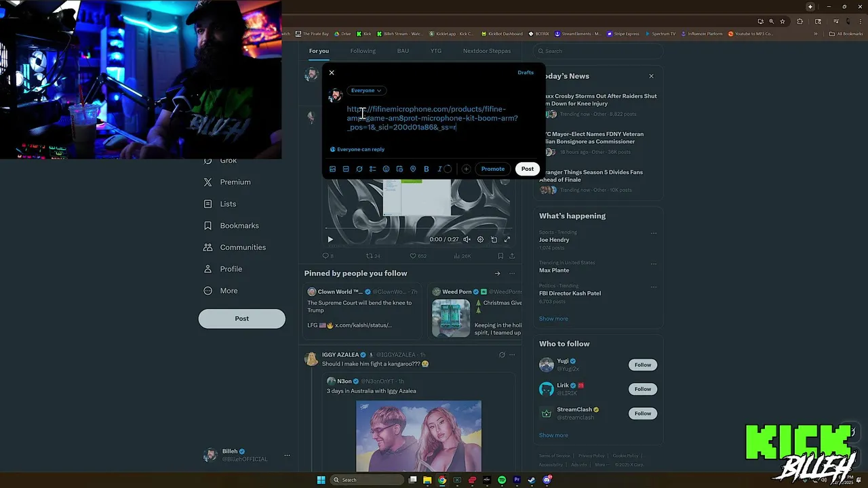Screen dimensions: 868x488
Task: Open the BAU tab
Action: click(403, 51)
